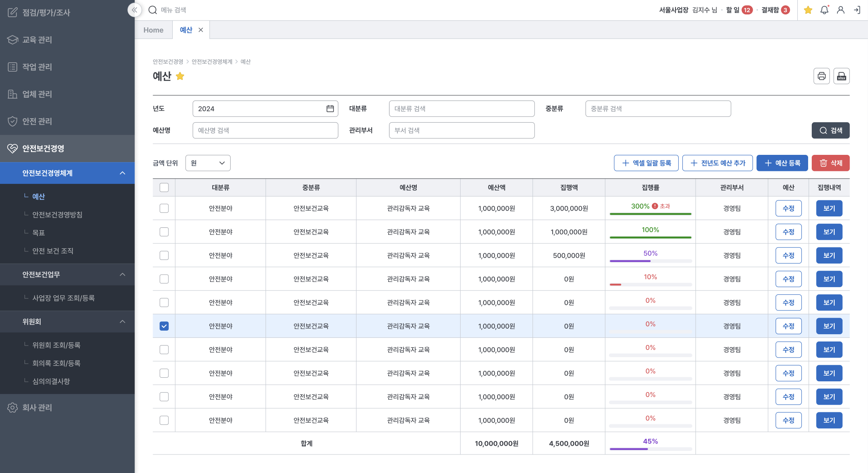Click the 300% 집행률 progress bar
The height and width of the screenshot is (473, 868).
(x=650, y=214)
